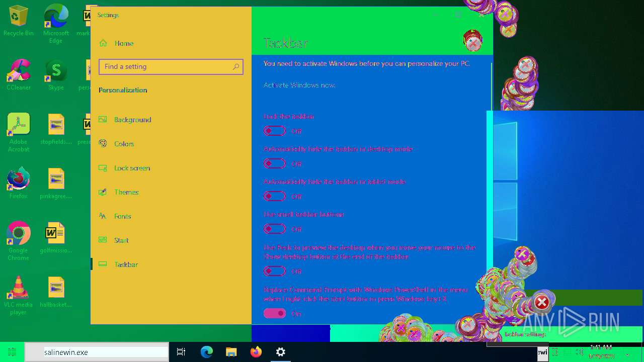Open Task View on the taskbar
The width and height of the screenshot is (644, 362).
point(181,352)
